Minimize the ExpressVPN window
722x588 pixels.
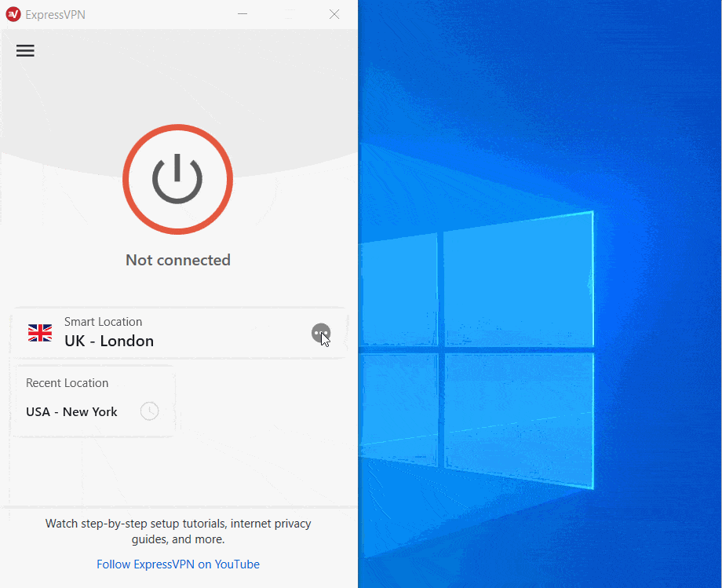pos(242,14)
